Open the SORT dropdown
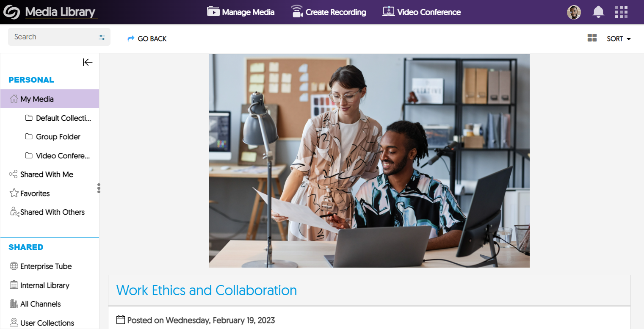The image size is (644, 329). (619, 39)
